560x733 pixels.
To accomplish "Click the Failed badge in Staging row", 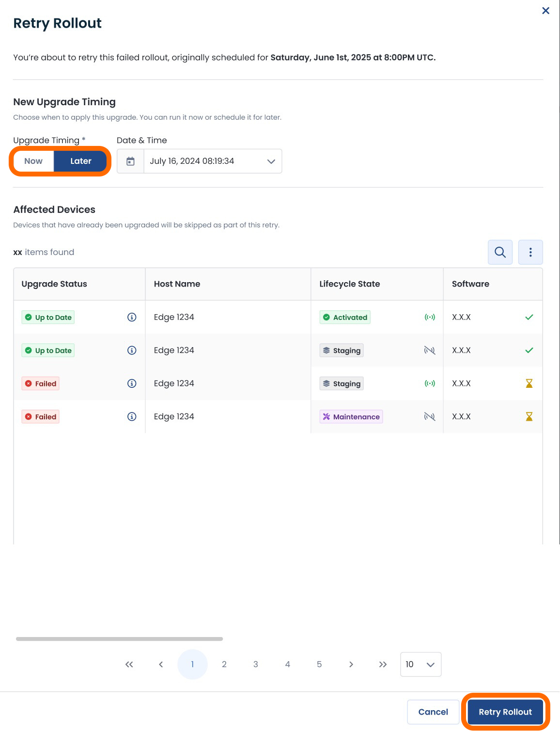I will pyautogui.click(x=40, y=383).
